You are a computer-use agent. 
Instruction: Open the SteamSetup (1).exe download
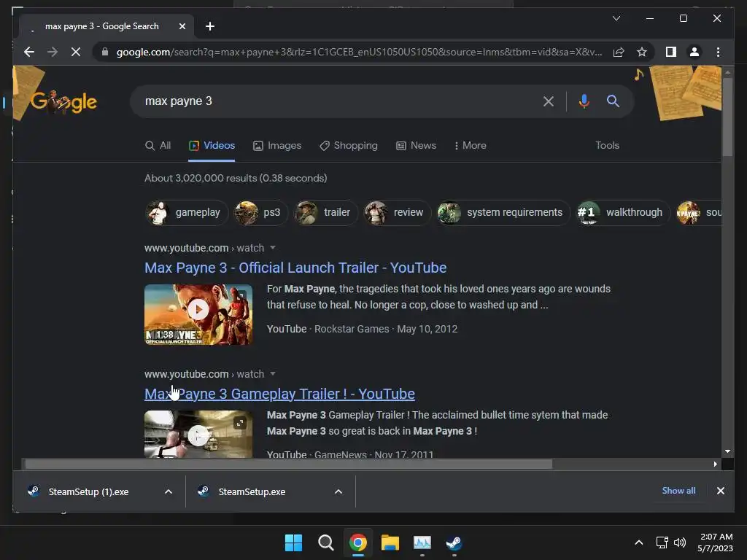[x=88, y=491]
